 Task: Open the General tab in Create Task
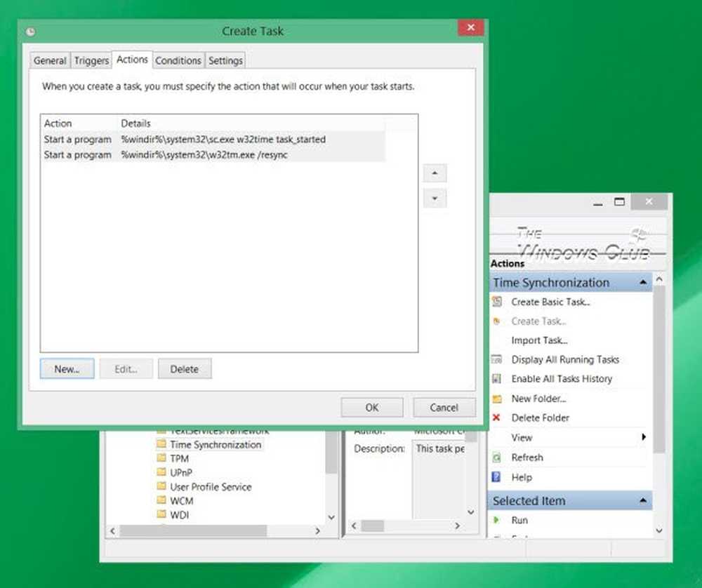[50, 60]
